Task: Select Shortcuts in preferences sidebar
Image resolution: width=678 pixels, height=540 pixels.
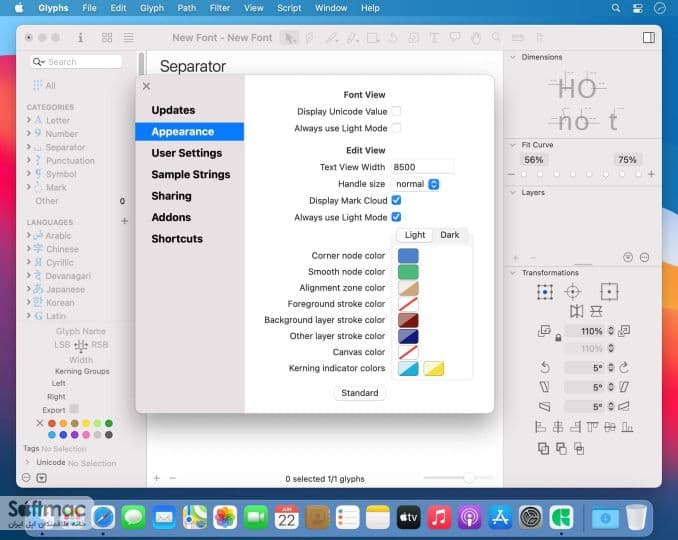Action: 177,239
